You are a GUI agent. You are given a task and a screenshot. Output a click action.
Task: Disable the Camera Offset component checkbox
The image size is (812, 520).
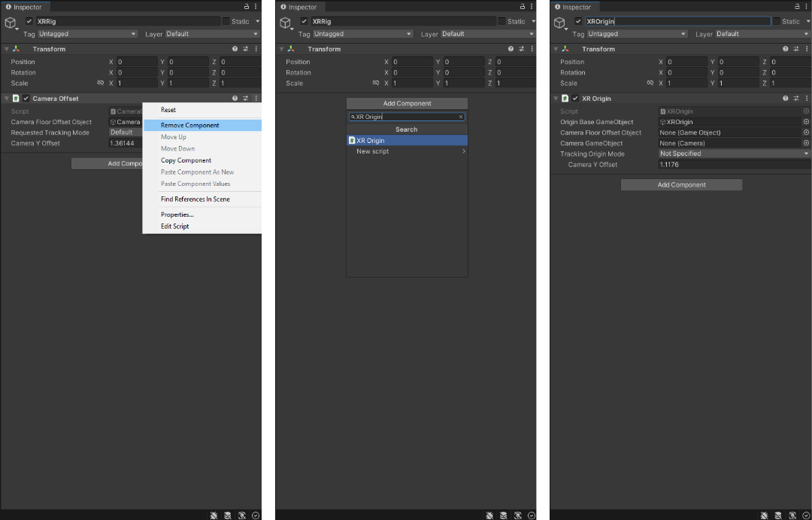(26, 99)
